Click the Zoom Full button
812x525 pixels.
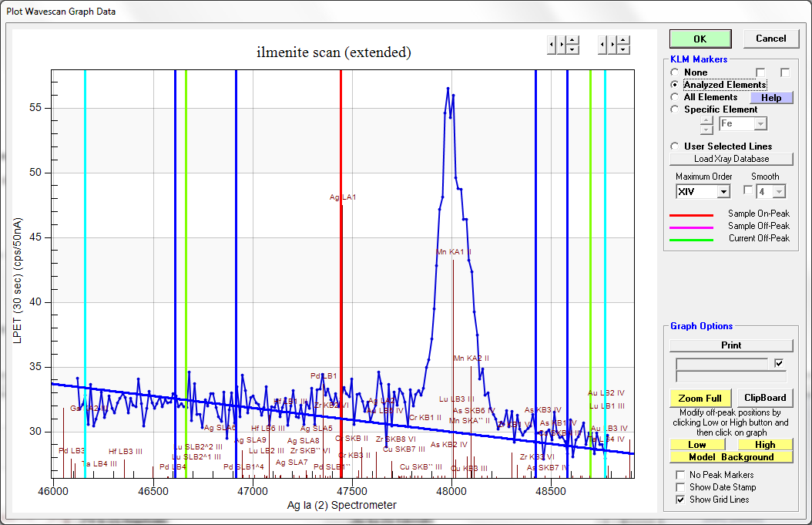(700, 398)
